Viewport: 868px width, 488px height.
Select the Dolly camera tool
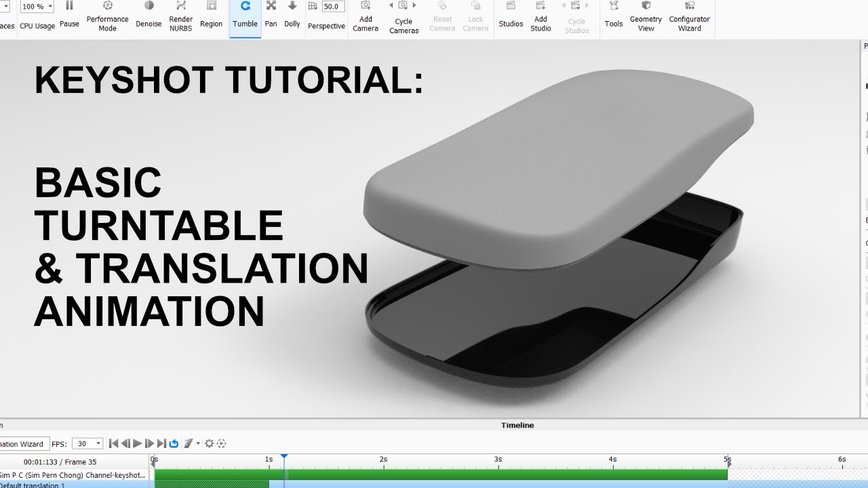pyautogui.click(x=292, y=15)
